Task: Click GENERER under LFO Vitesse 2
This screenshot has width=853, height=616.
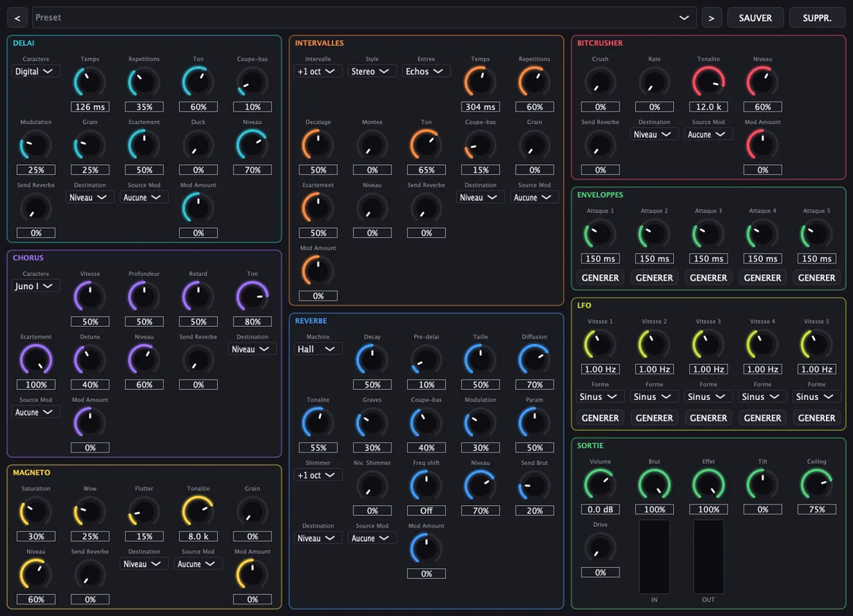Action: pyautogui.click(x=654, y=418)
